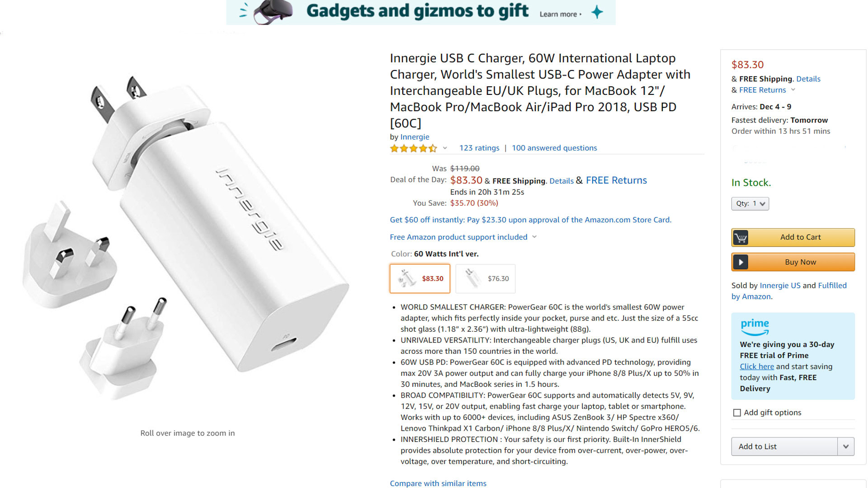Open the 123 ratings link

(479, 148)
